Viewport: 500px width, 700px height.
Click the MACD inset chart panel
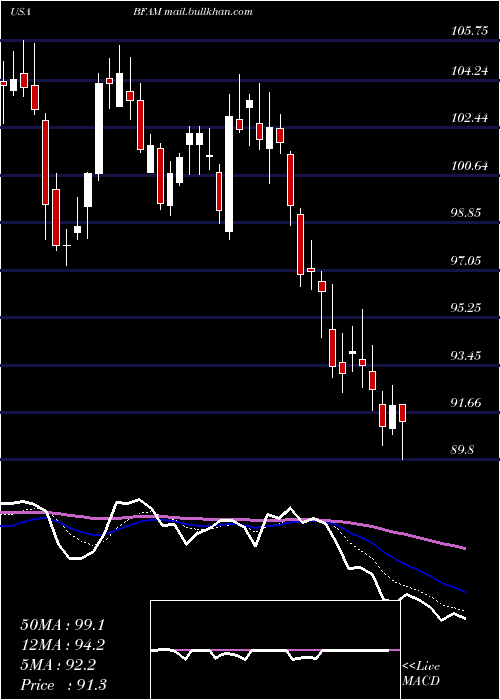pyautogui.click(x=275, y=650)
